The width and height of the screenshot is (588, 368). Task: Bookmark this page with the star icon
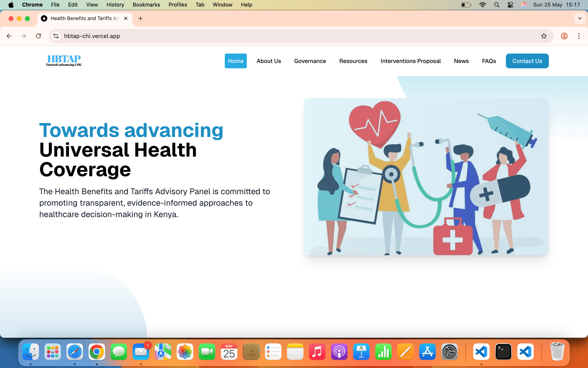coord(544,36)
